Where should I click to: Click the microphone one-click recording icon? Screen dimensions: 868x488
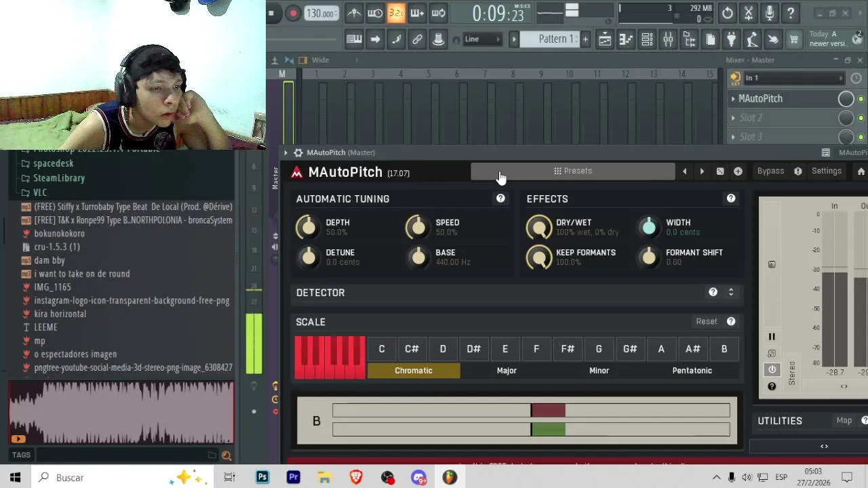coord(770,13)
